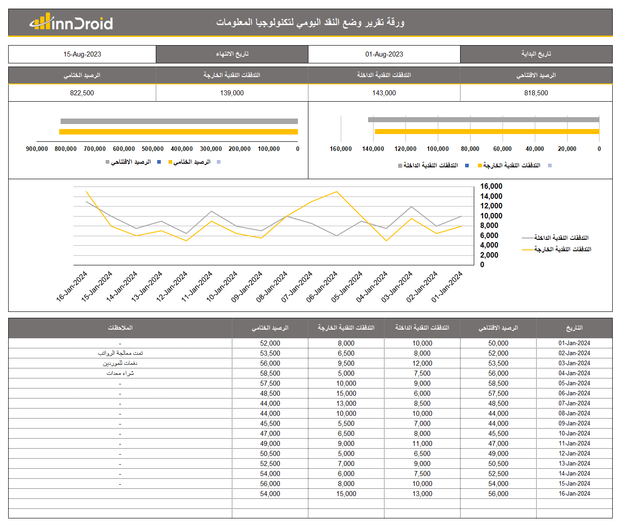This screenshot has height=528, width=620.
Task: Click the end date value 15-Aug-2023
Action: click(82, 54)
